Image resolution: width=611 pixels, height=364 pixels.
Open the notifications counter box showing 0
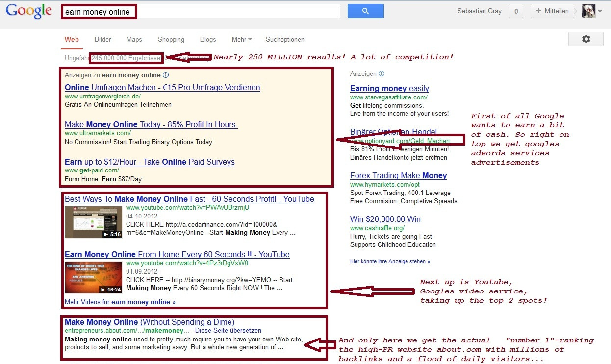pos(516,11)
